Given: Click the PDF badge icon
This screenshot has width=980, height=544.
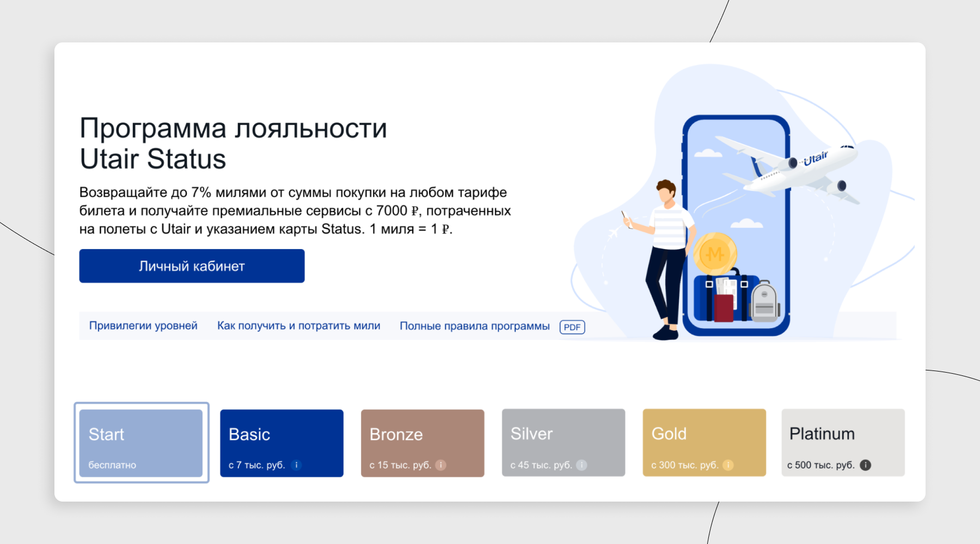Looking at the screenshot, I should pos(572,327).
